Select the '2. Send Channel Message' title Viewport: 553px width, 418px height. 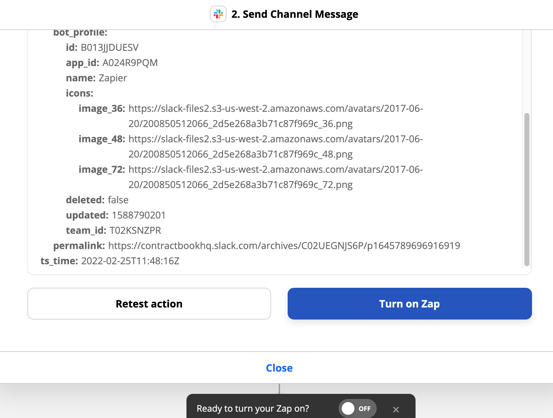tap(294, 14)
